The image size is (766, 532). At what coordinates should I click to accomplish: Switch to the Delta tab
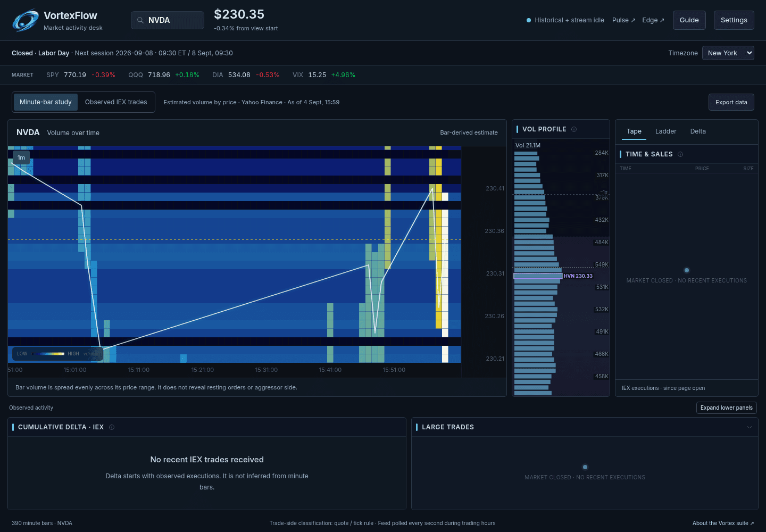point(698,131)
